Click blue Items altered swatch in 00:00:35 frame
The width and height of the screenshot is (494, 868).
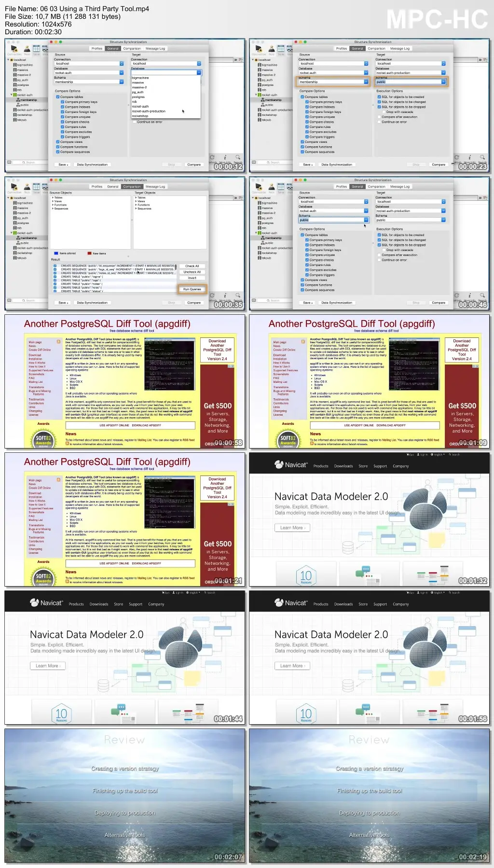tap(56, 253)
